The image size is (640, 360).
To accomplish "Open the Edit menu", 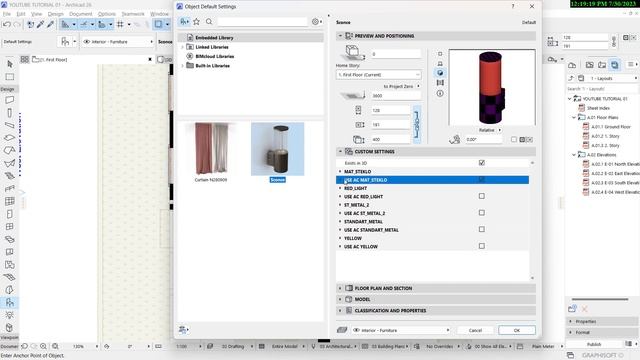I will tap(21, 14).
